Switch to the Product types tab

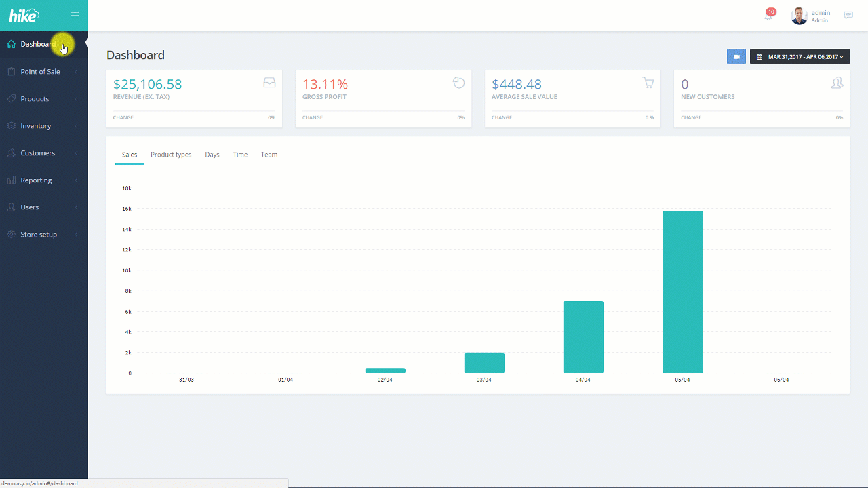pos(171,155)
